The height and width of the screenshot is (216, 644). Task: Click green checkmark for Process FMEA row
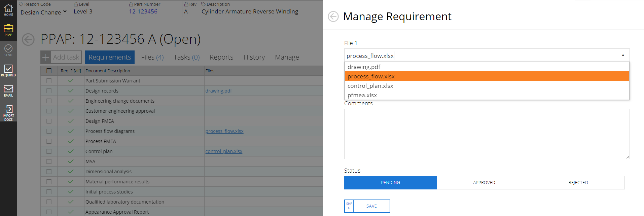[71, 141]
